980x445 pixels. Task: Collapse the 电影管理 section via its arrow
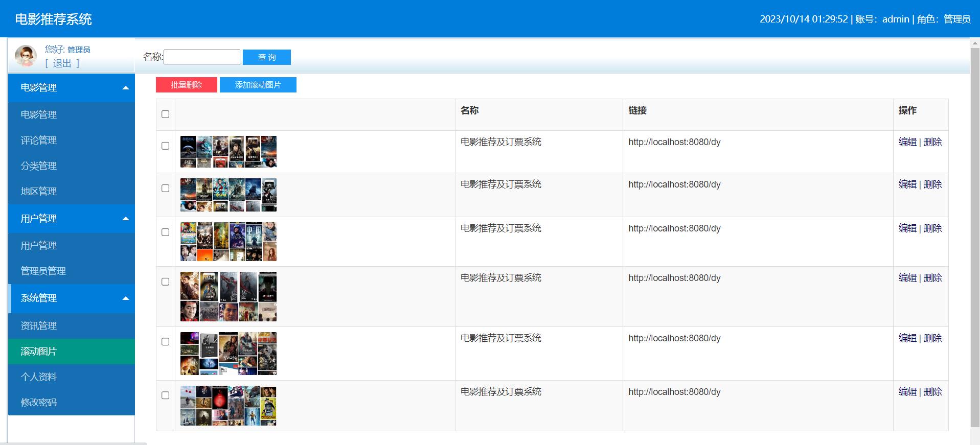(x=126, y=88)
